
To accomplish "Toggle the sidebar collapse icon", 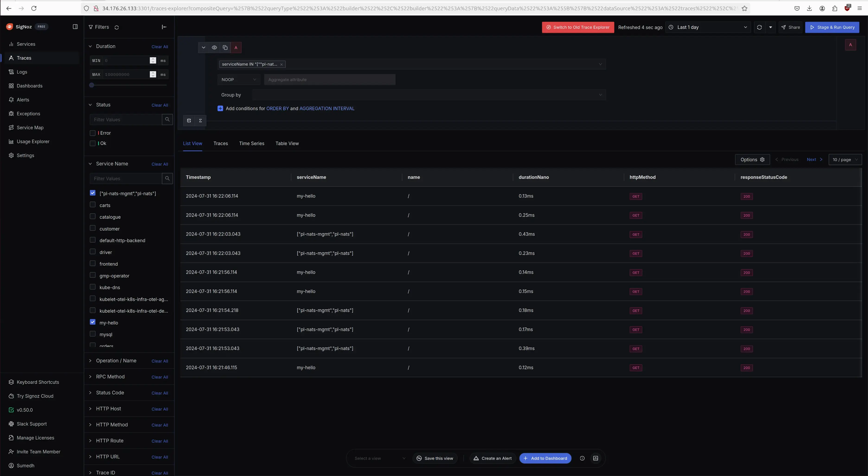I will [x=75, y=27].
